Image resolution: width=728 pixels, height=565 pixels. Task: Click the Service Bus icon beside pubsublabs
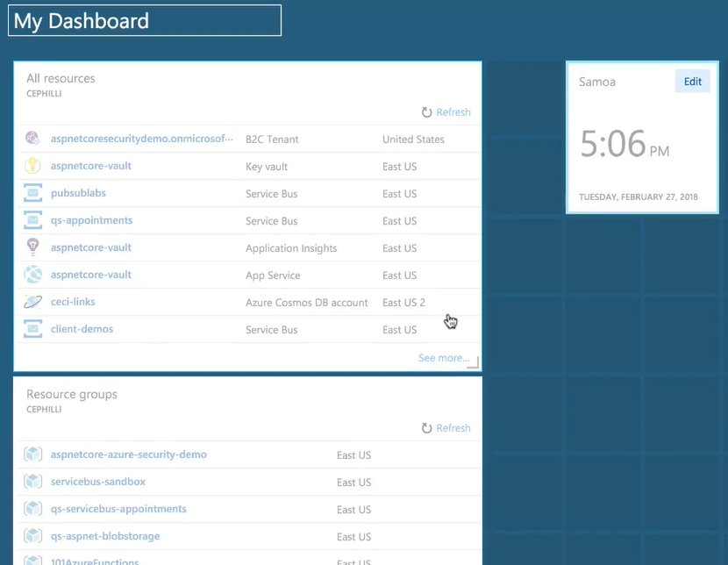click(32, 193)
